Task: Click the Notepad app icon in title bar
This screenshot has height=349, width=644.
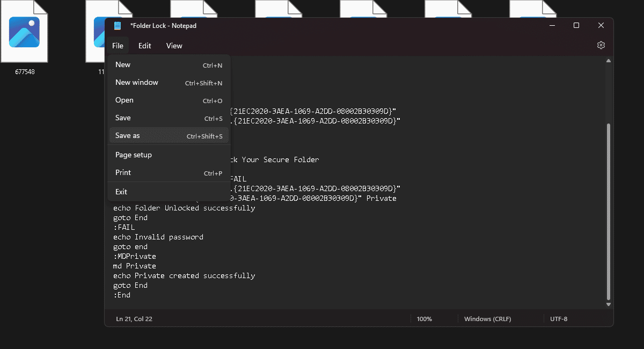Action: (x=118, y=26)
